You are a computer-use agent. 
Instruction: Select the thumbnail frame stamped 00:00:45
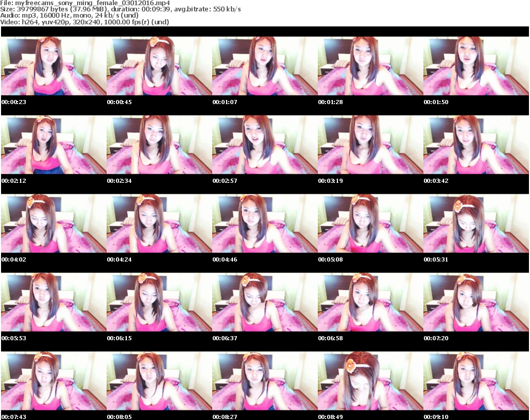pyautogui.click(x=159, y=66)
